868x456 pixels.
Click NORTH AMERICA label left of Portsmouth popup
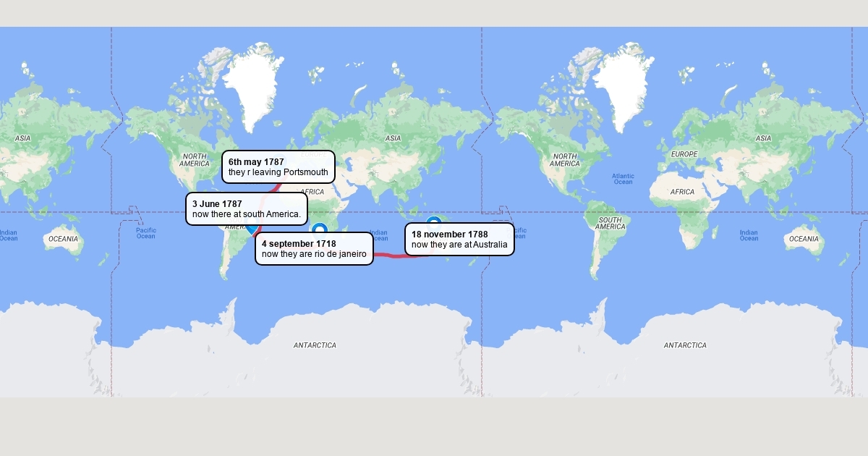click(x=194, y=160)
